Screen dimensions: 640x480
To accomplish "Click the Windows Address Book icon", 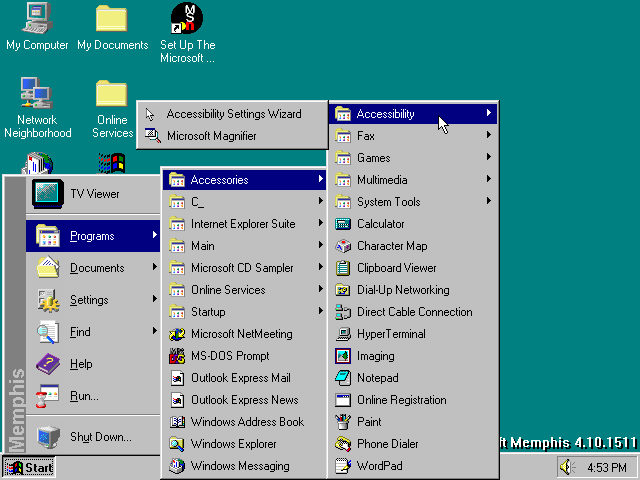I will click(177, 422).
